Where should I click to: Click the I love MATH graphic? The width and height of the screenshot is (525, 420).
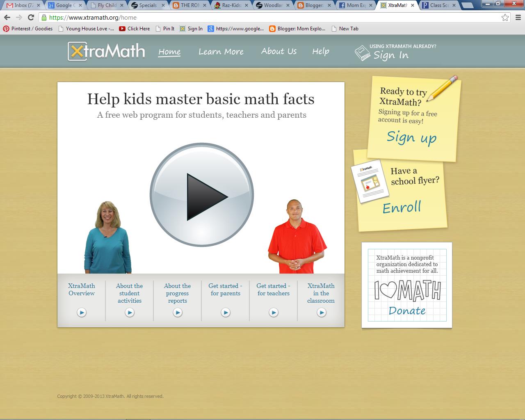point(407,290)
